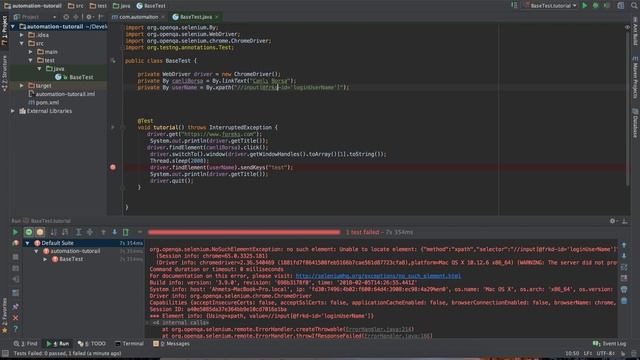Collapse Default Suite test node
640x360 pixels.
(x=27, y=243)
